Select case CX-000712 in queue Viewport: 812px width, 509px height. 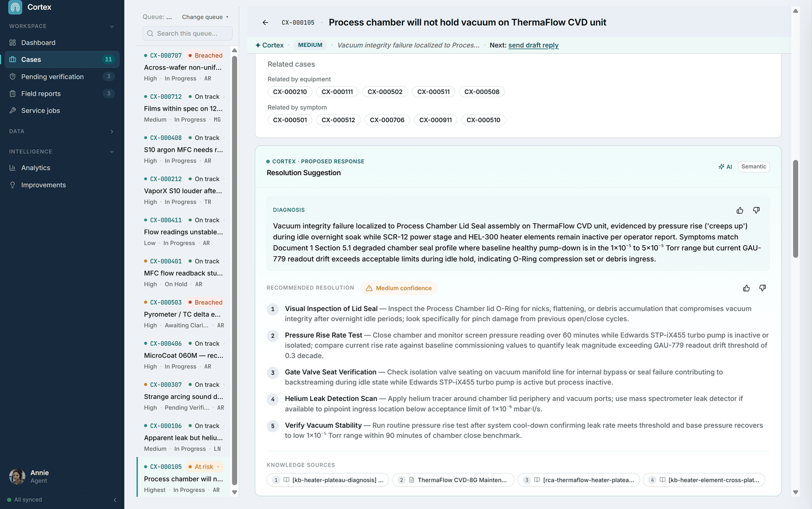tap(184, 108)
